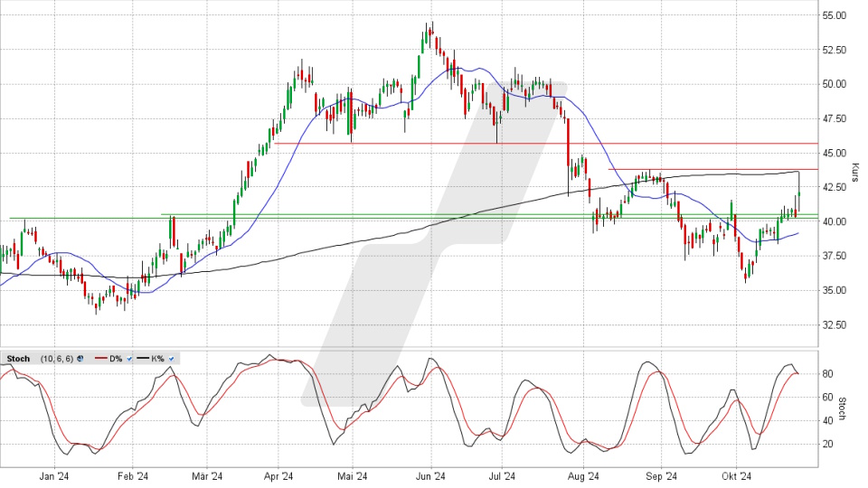The image size is (868, 488).
Task: Click the 80 stochastic axis label
Action: [828, 374]
